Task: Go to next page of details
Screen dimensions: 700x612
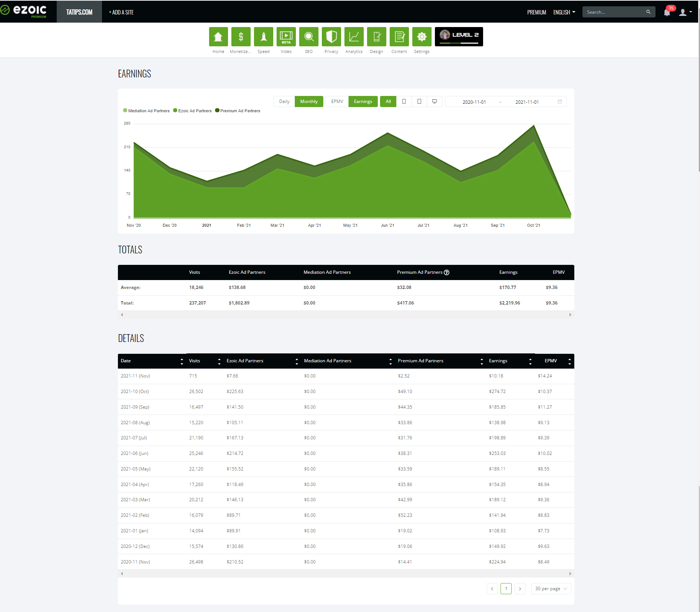Action: (x=520, y=589)
